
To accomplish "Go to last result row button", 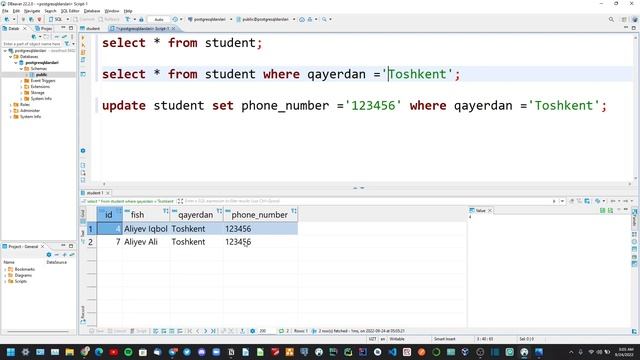I will click(x=213, y=331).
